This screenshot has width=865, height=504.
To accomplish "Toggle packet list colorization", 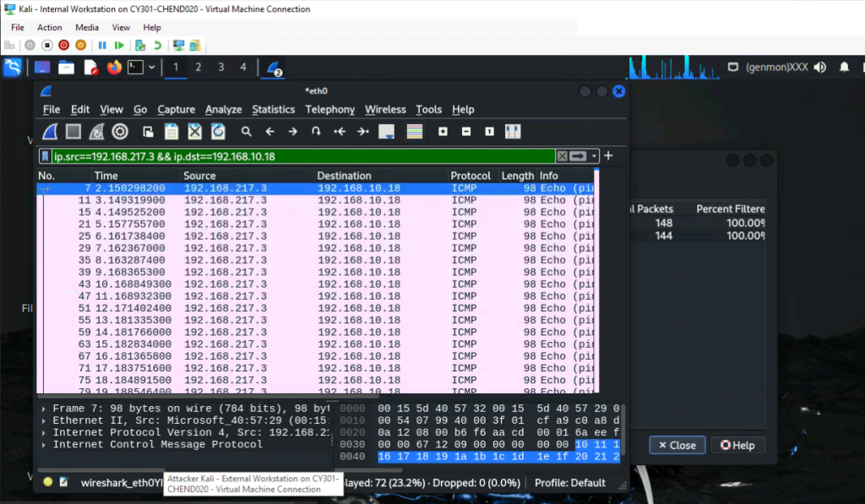I will pos(414,132).
